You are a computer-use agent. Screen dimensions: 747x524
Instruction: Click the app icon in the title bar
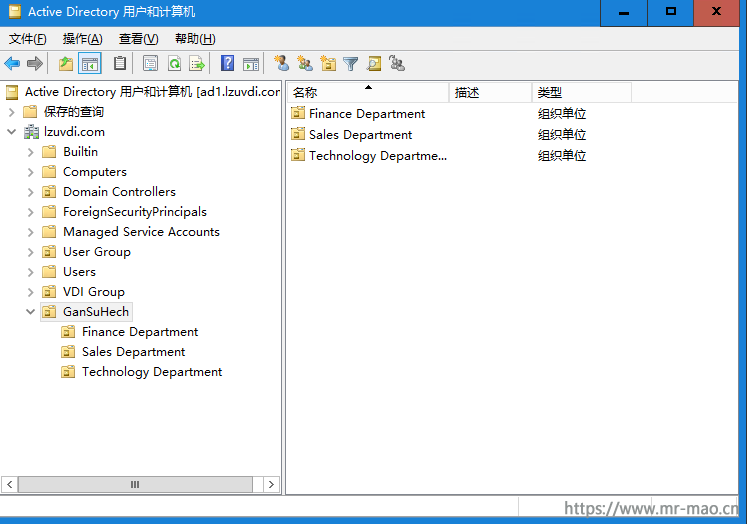(x=15, y=11)
